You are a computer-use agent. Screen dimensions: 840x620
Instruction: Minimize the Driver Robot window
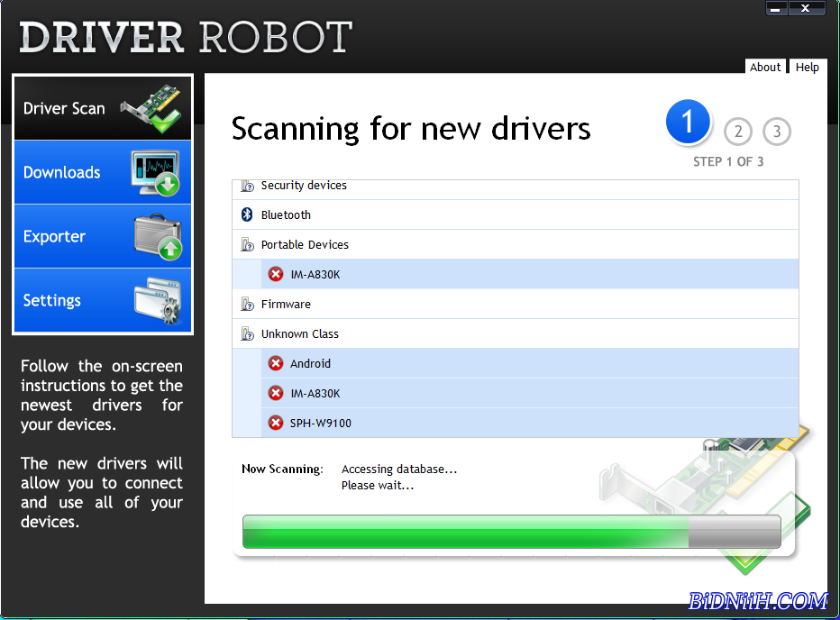pyautogui.click(x=776, y=8)
